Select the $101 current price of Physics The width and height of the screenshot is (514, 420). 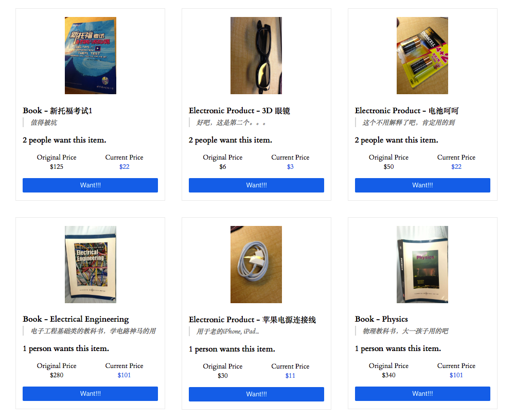(x=456, y=375)
